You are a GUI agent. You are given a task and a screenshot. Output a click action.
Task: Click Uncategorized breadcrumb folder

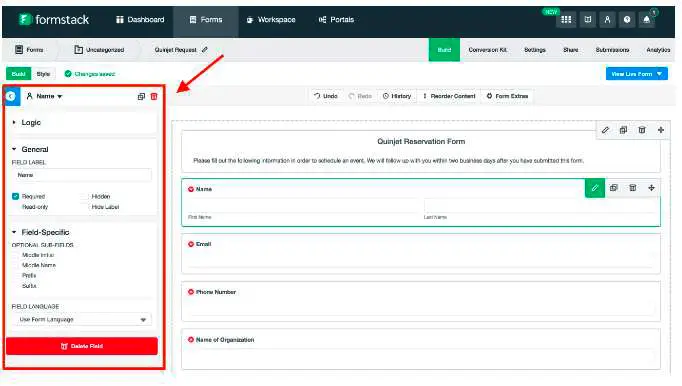(x=99, y=50)
